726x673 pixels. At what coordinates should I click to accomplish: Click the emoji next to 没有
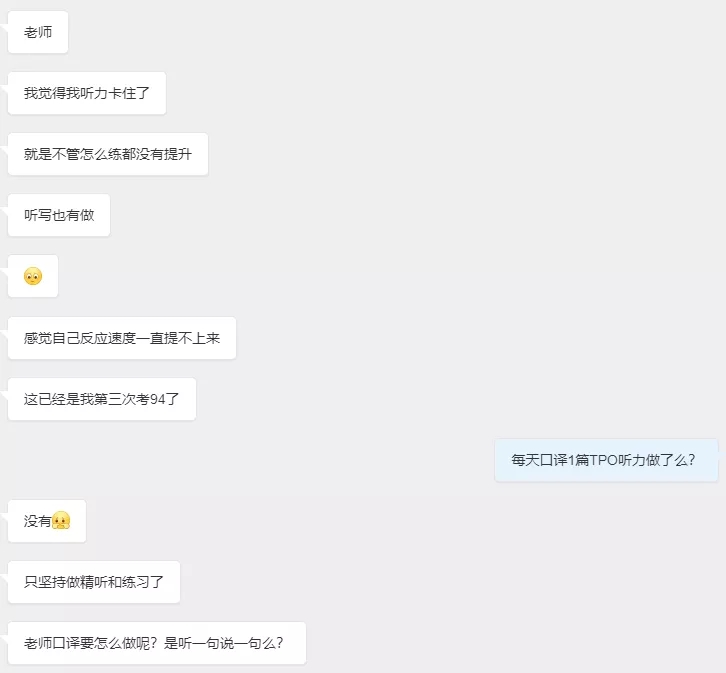[x=61, y=521]
